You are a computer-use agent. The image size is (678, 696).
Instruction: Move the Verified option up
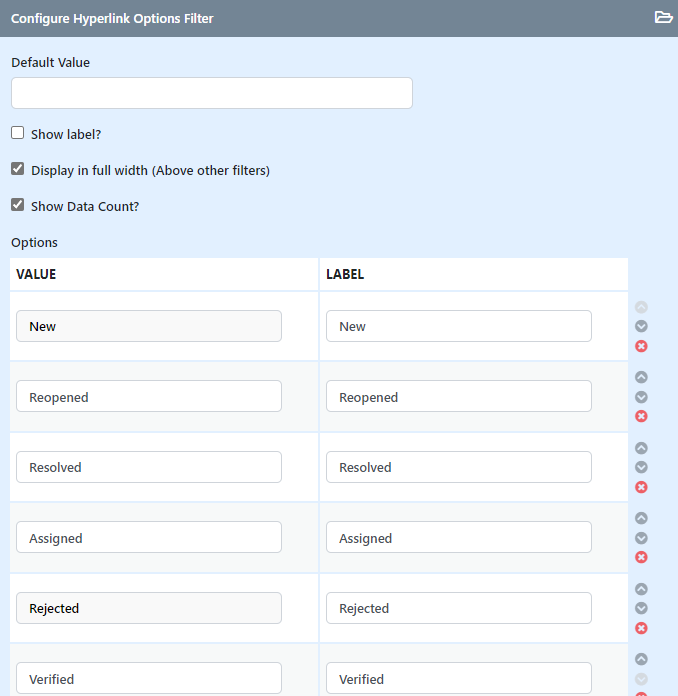(641, 660)
